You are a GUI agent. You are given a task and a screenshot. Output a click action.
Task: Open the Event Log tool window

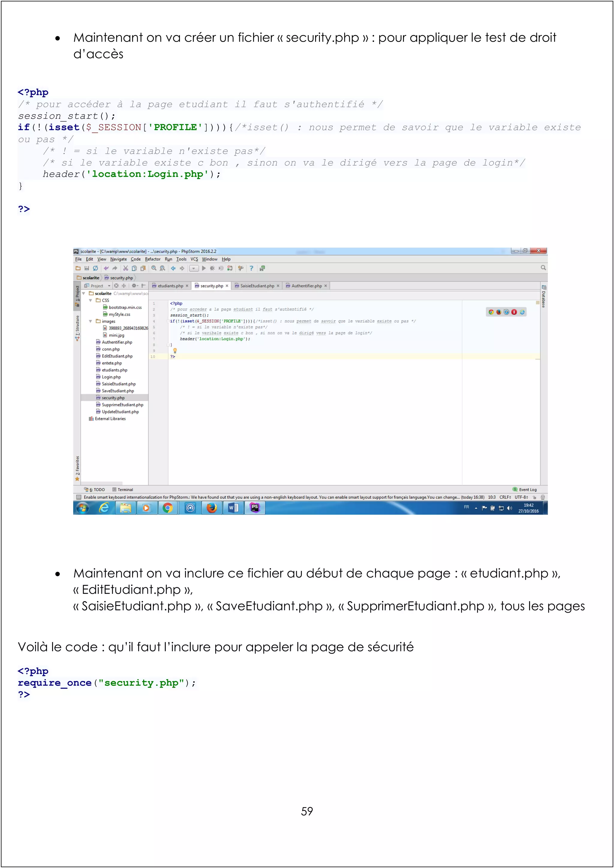[x=524, y=489]
